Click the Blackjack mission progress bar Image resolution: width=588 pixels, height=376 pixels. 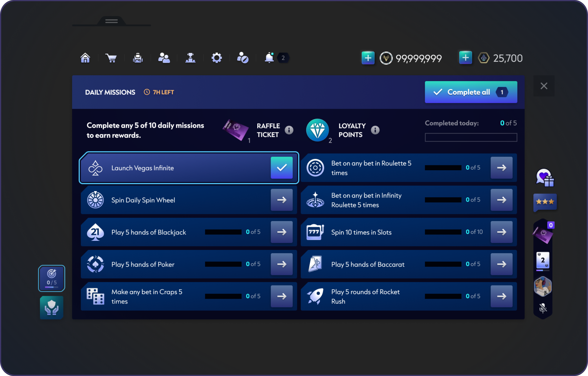223,232
